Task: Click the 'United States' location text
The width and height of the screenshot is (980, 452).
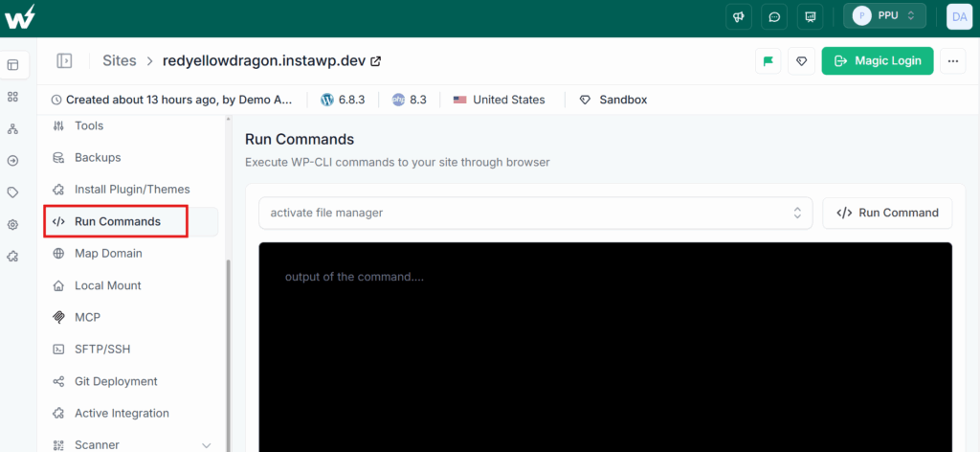Action: pyautogui.click(x=509, y=100)
